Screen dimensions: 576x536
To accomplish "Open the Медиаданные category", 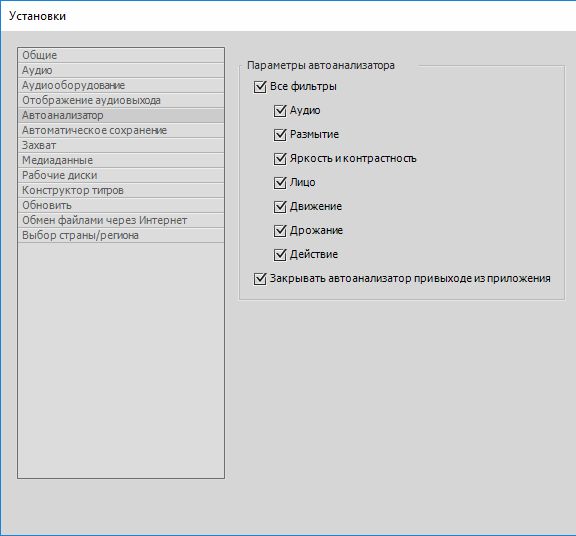I will pos(121,161).
